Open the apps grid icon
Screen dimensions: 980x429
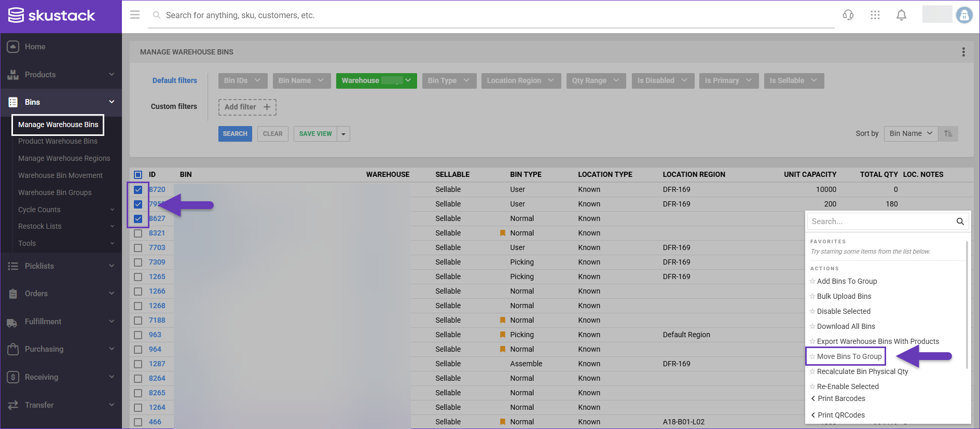(x=875, y=15)
